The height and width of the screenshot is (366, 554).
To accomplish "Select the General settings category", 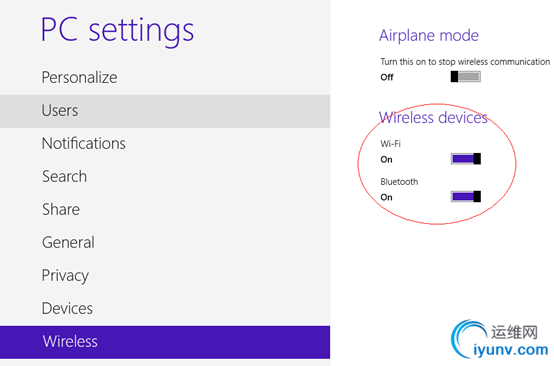I will click(x=165, y=242).
